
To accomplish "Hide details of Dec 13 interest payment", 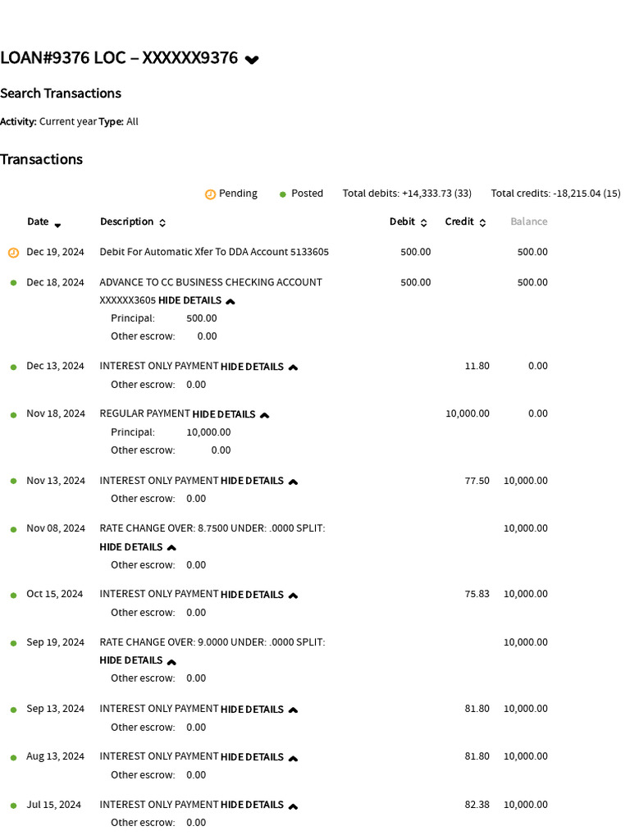I will coord(259,367).
